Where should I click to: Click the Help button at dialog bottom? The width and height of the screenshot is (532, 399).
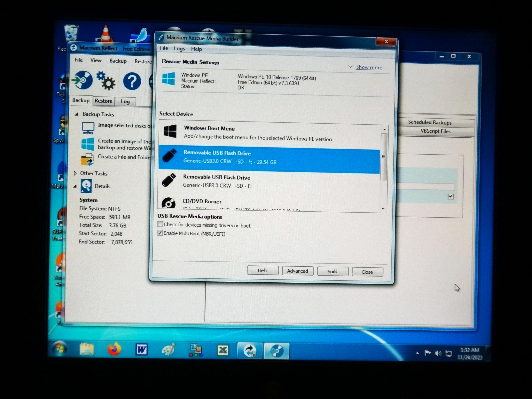coord(263,271)
